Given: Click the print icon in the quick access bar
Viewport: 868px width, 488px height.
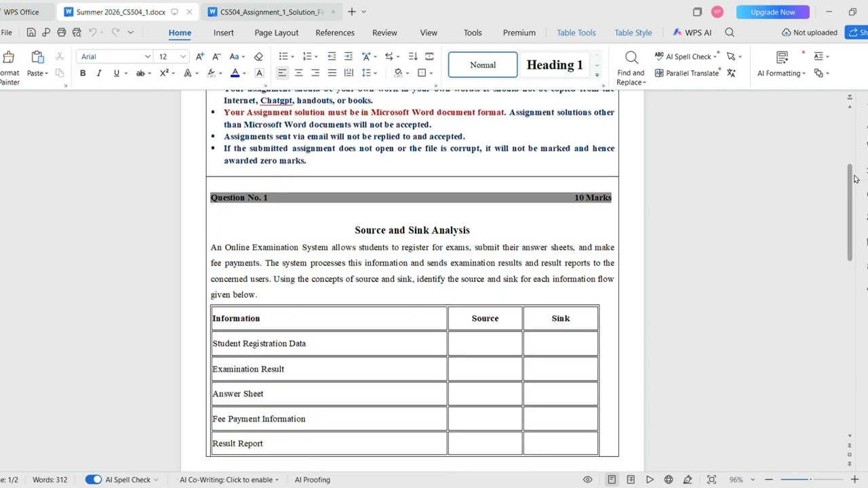Looking at the screenshot, I should (62, 33).
